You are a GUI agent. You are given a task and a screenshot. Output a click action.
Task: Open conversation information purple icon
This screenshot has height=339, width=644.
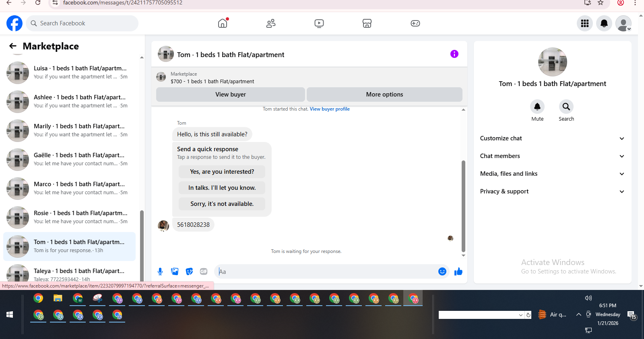pyautogui.click(x=454, y=54)
